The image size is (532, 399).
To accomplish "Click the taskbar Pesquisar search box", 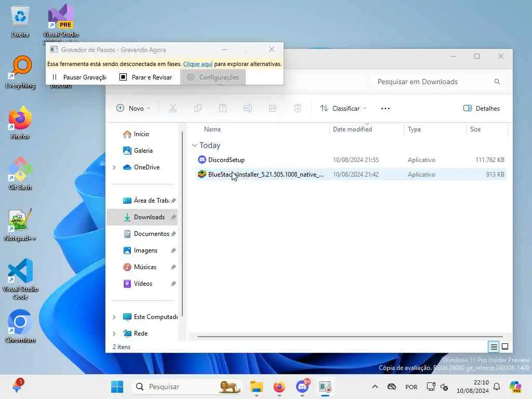I will click(187, 387).
